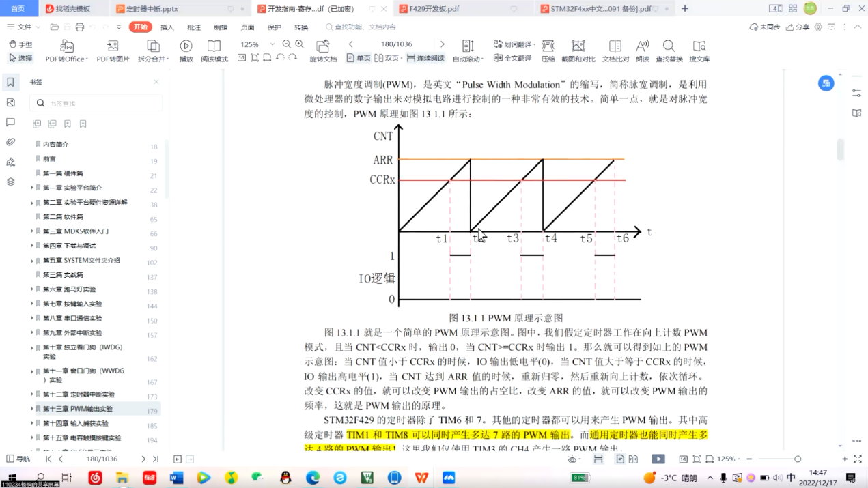Open the 截图和对比 screenshot tool
Image resolution: width=868 pixels, height=488 pixels.
pos(578,46)
